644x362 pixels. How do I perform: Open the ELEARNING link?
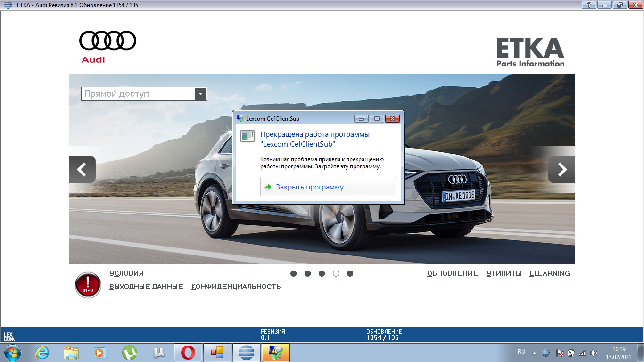550,273
